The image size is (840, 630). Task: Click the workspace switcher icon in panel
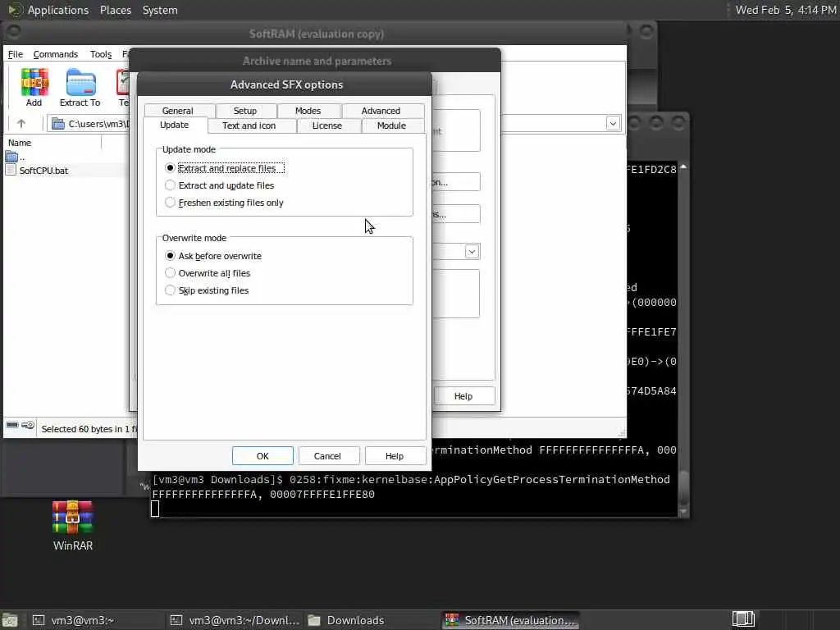pyautogui.click(x=743, y=619)
